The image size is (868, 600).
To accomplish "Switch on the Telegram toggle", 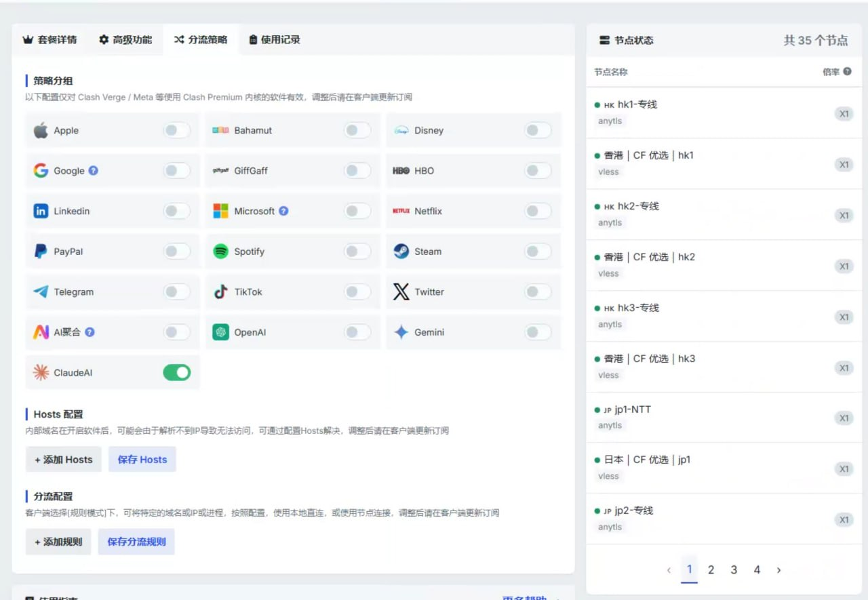I will [177, 292].
